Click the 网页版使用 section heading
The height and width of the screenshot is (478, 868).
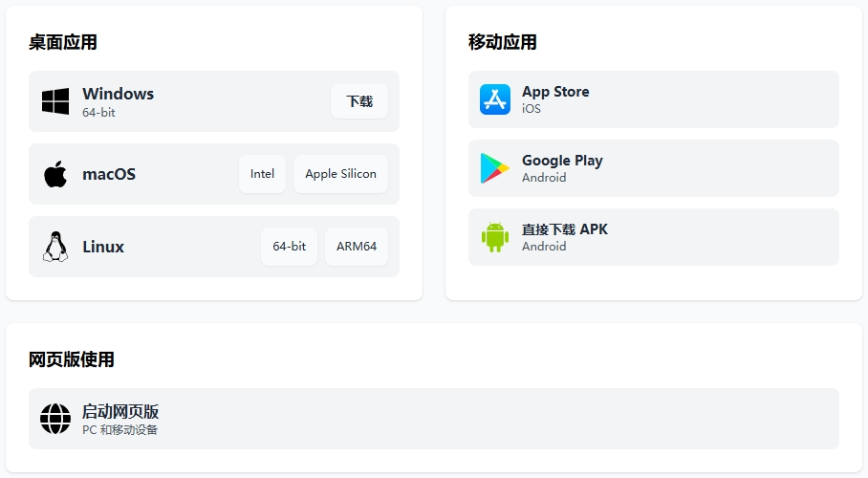[72, 359]
